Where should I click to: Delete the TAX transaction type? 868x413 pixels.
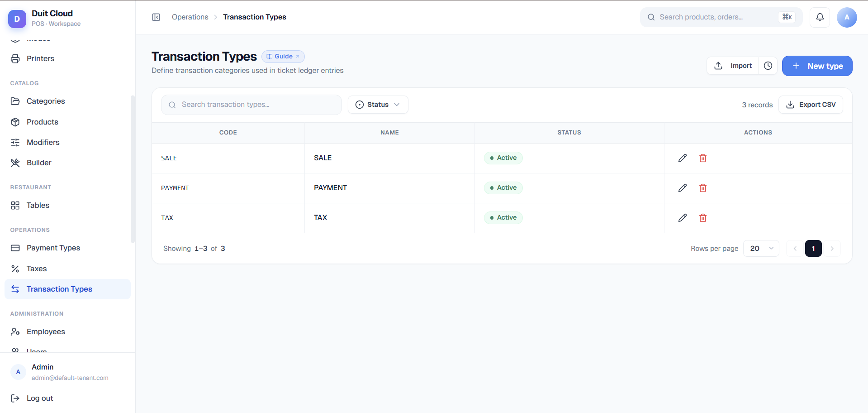(x=703, y=218)
